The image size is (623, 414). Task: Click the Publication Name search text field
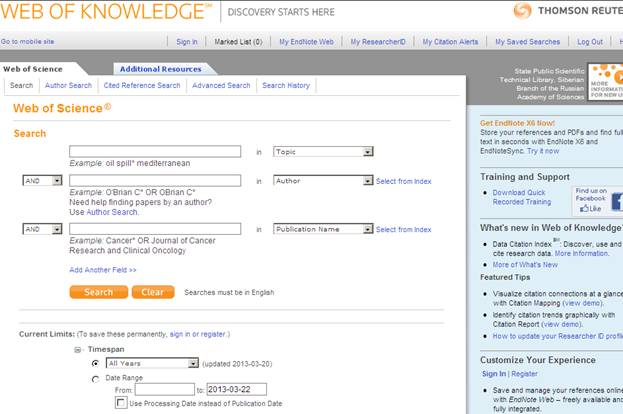coord(155,229)
